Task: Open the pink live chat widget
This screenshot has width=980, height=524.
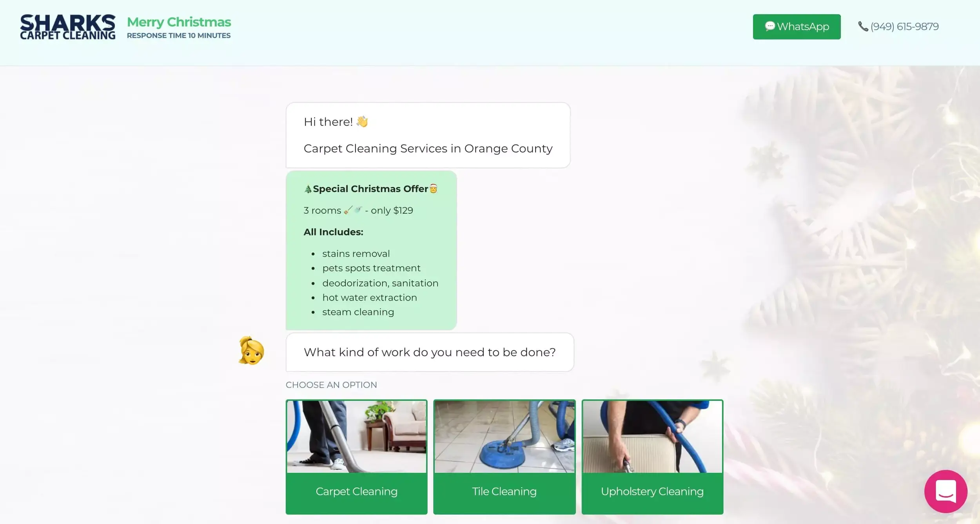Action: coord(946,491)
